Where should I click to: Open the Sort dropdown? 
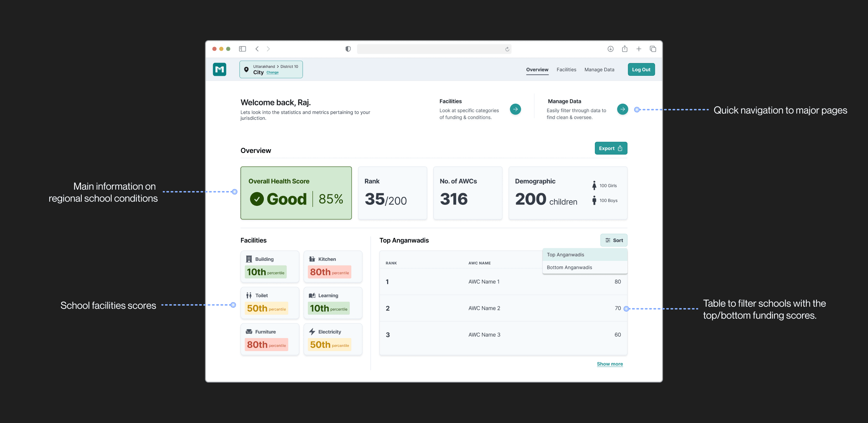(614, 240)
